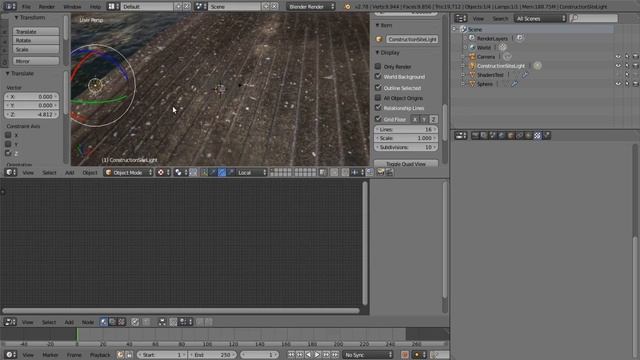
Task: Expand the Sphere row in Outliner
Action: coord(463,84)
